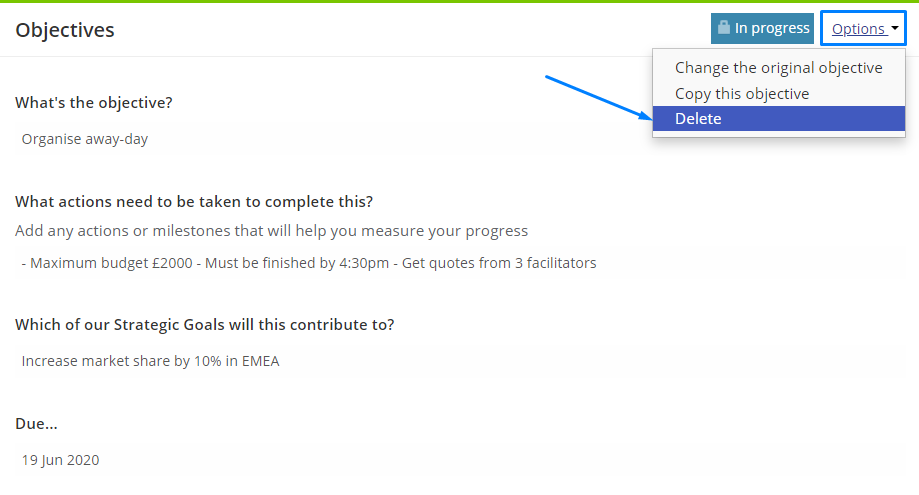This screenshot has width=919, height=495.
Task: Click the blue arrow pointing at Delete
Action: (x=598, y=97)
